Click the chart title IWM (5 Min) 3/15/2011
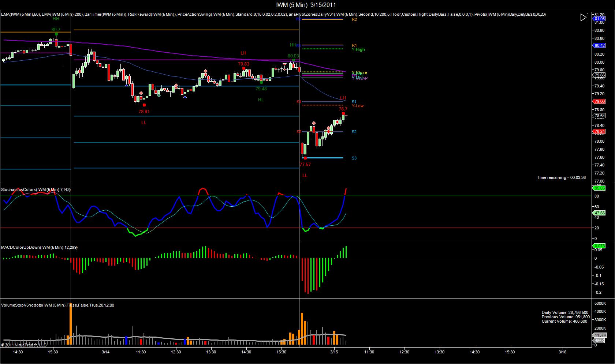Viewport: 615px width, 364px height. 306,5
